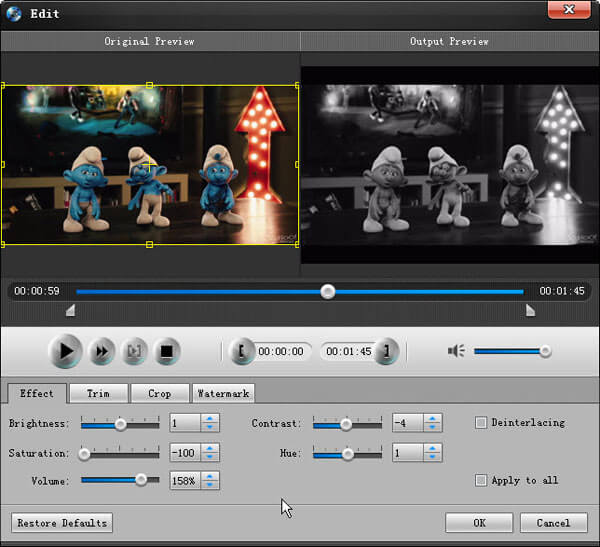Click the Play button
Screen dimensions: 600x547
(x=65, y=351)
